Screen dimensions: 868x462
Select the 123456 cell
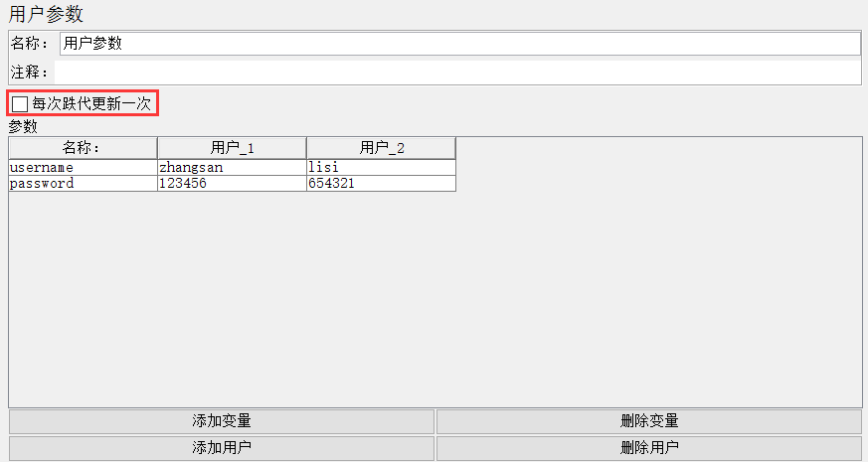pyautogui.click(x=232, y=184)
